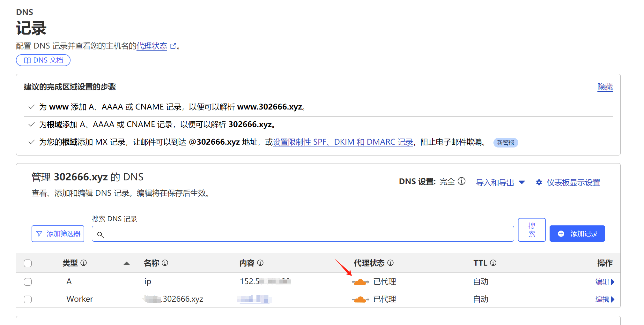This screenshot has width=644, height=325.
Task: Click the orange proxy cloud for ip record
Action: (x=360, y=282)
